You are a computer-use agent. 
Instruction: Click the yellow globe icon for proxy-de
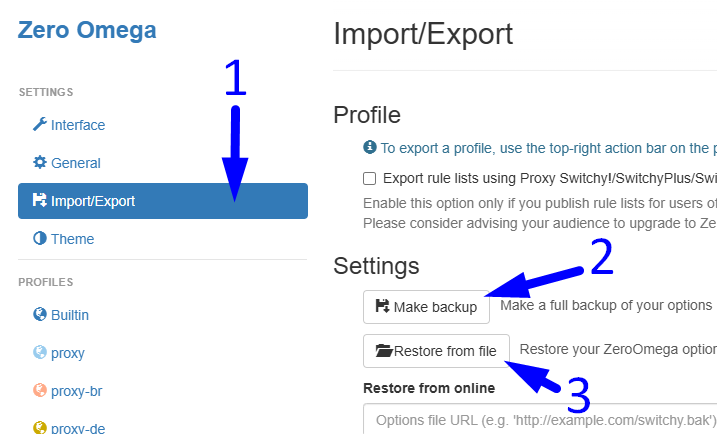point(40,428)
